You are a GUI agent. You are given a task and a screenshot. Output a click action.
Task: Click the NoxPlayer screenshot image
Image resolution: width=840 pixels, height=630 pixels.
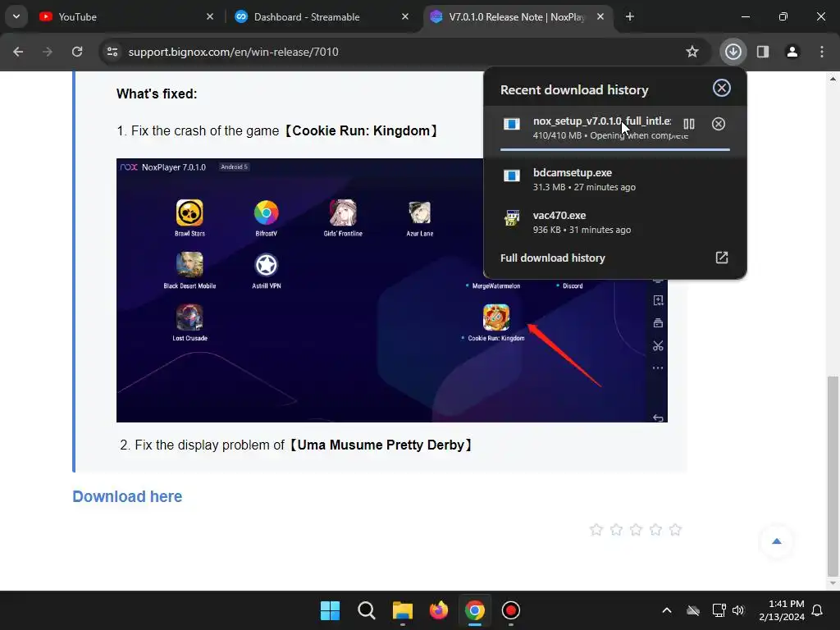point(391,290)
